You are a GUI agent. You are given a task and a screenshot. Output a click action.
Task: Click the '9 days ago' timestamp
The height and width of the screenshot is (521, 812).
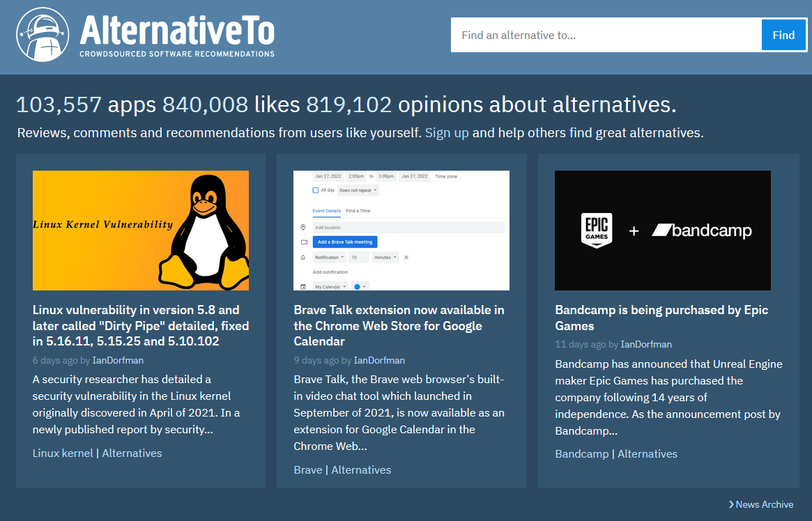316,360
